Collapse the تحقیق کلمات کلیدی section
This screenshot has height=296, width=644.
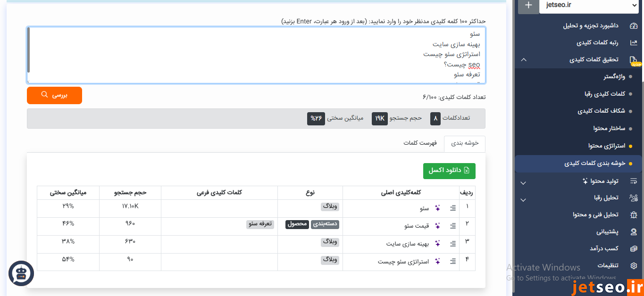click(x=523, y=59)
